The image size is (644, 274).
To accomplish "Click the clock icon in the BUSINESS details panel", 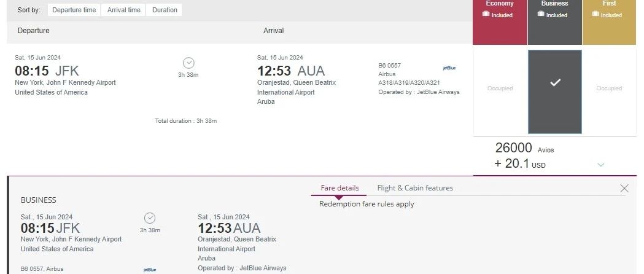I will pos(150,218).
